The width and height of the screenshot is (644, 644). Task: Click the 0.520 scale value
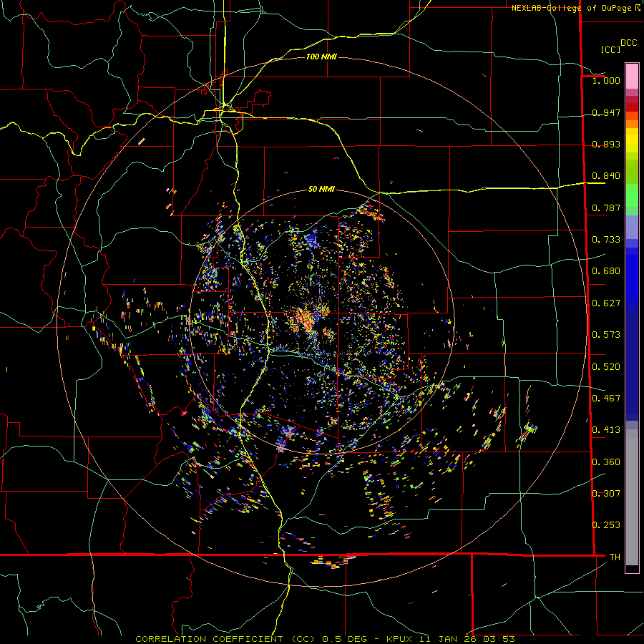click(x=606, y=367)
